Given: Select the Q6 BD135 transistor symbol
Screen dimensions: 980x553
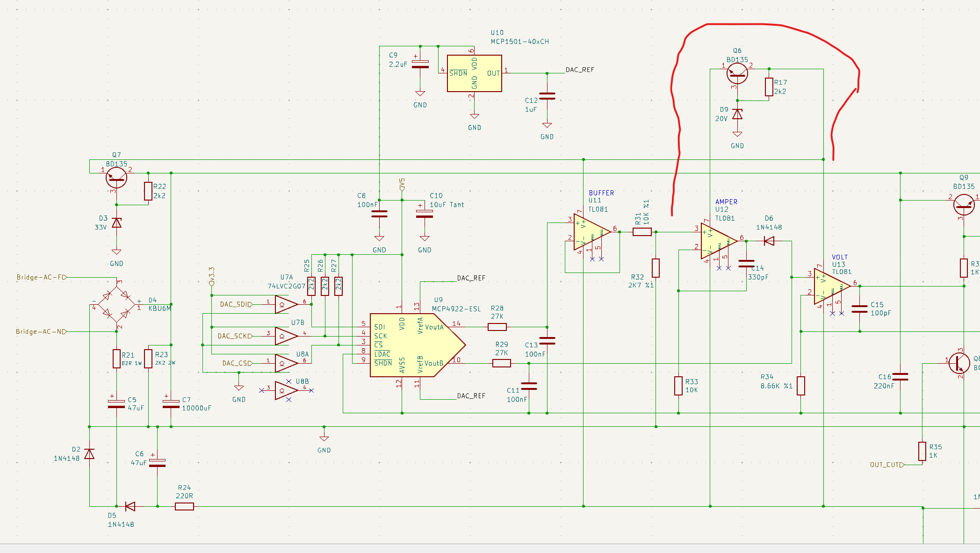Looking at the screenshot, I should point(737,73).
